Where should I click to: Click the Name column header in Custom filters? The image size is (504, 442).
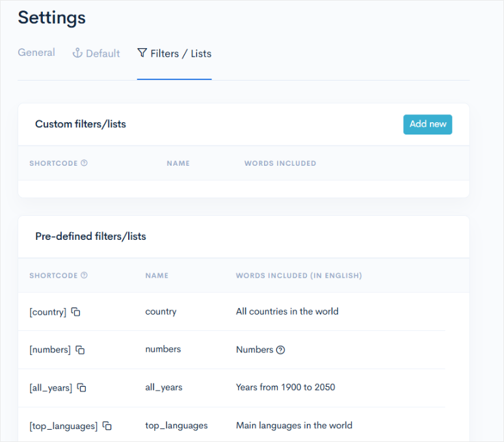coord(178,163)
